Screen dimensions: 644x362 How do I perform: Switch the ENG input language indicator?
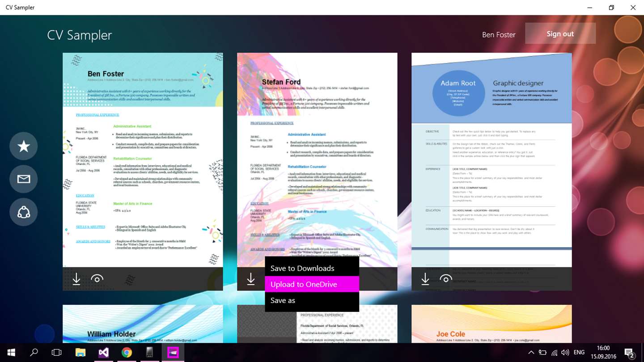click(x=579, y=353)
